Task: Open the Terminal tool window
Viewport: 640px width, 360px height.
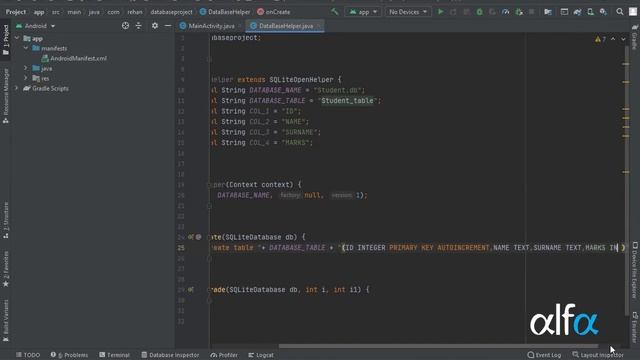Action: (114, 355)
